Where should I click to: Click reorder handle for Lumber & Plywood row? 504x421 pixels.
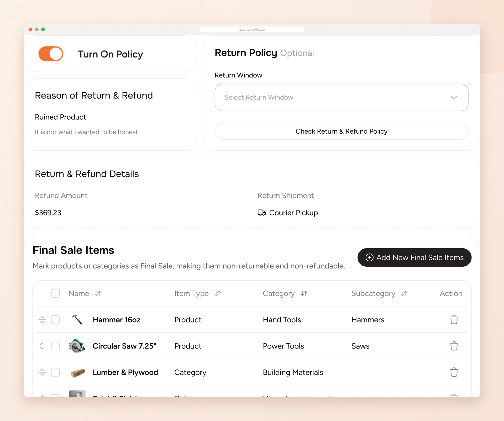click(42, 372)
